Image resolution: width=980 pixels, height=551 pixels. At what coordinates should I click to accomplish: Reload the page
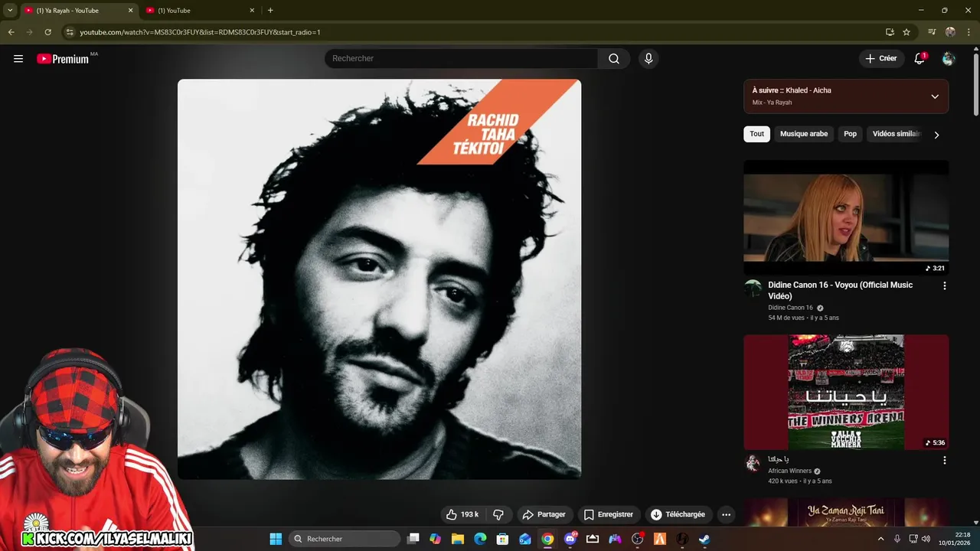click(47, 32)
